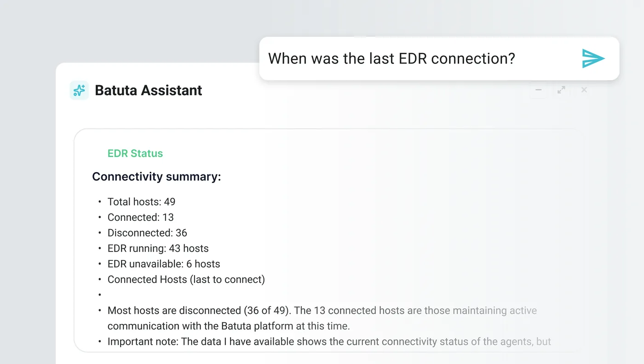The image size is (644, 364).
Task: Select the 'EDR running: 43 hosts' entry
Action: click(158, 248)
